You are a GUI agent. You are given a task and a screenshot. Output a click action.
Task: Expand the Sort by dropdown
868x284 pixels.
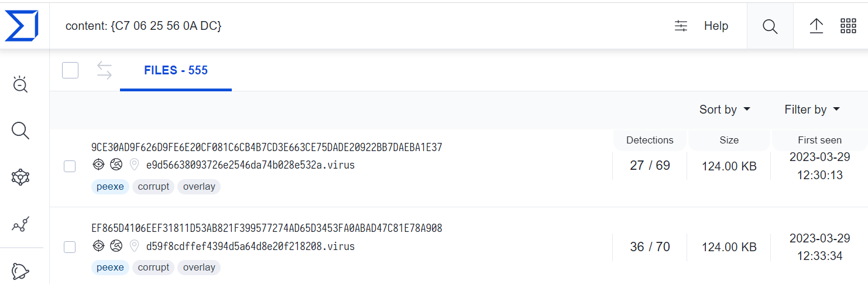(725, 110)
